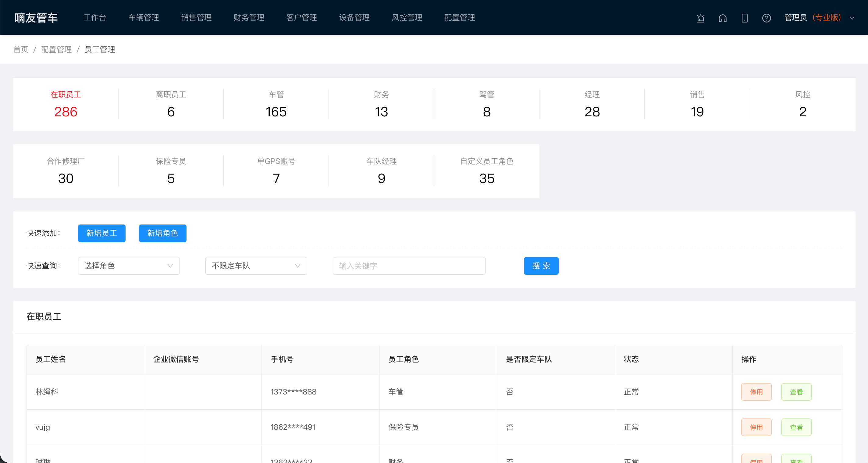The width and height of the screenshot is (868, 463).
Task: Open the 设备管理 menu
Action: [x=354, y=17]
